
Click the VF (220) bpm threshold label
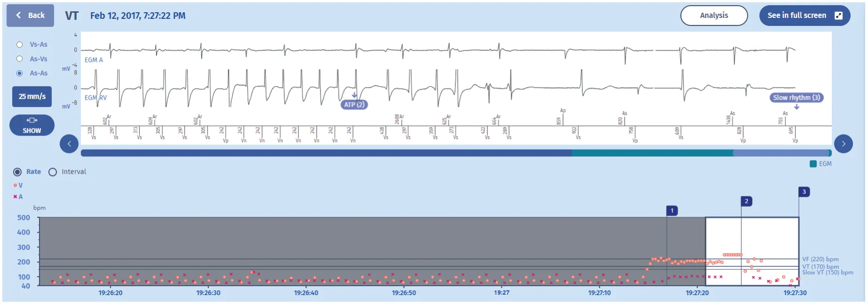(820, 259)
